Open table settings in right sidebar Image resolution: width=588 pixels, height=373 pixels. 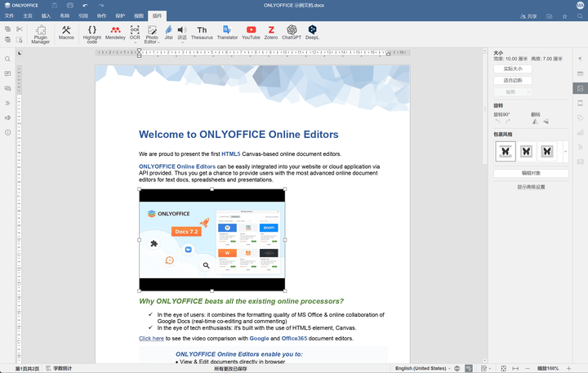580,73
